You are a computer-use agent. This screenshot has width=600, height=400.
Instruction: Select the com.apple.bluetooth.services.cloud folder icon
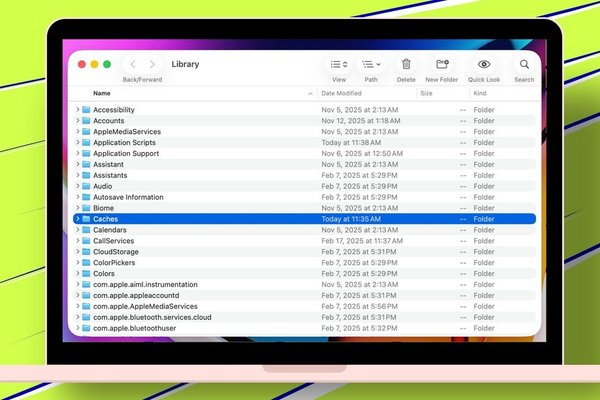point(86,317)
